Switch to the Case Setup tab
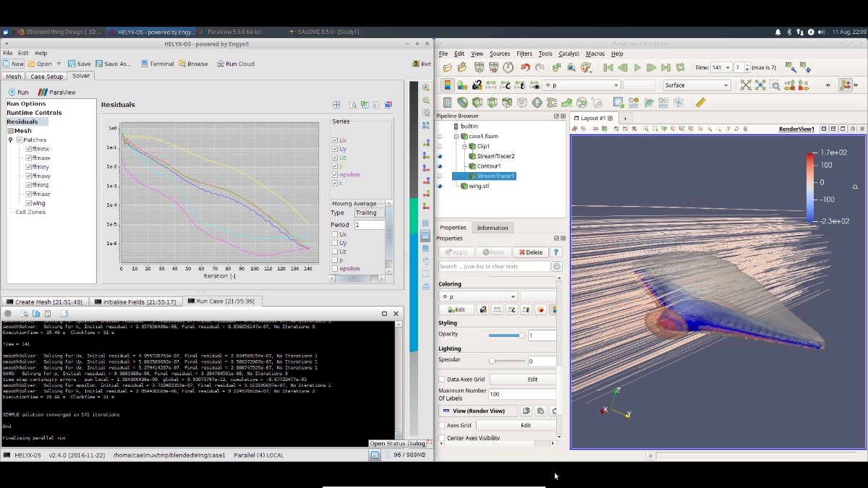 click(x=46, y=76)
